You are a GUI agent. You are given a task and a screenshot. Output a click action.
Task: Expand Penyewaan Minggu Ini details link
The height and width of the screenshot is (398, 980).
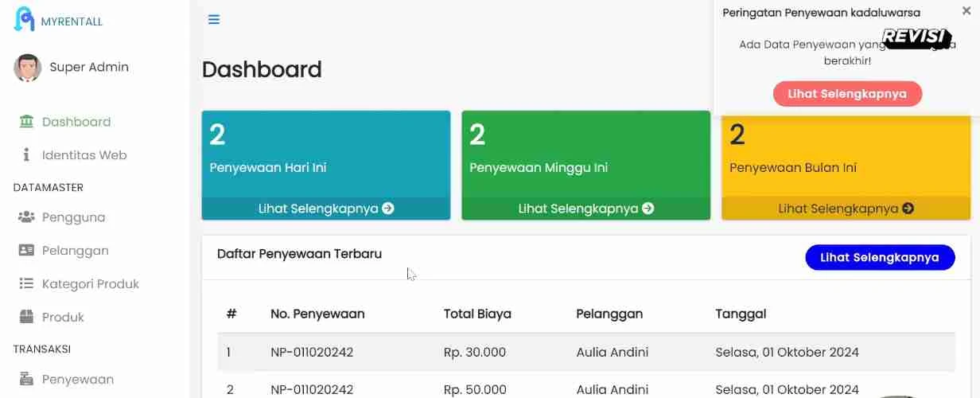pyautogui.click(x=586, y=209)
